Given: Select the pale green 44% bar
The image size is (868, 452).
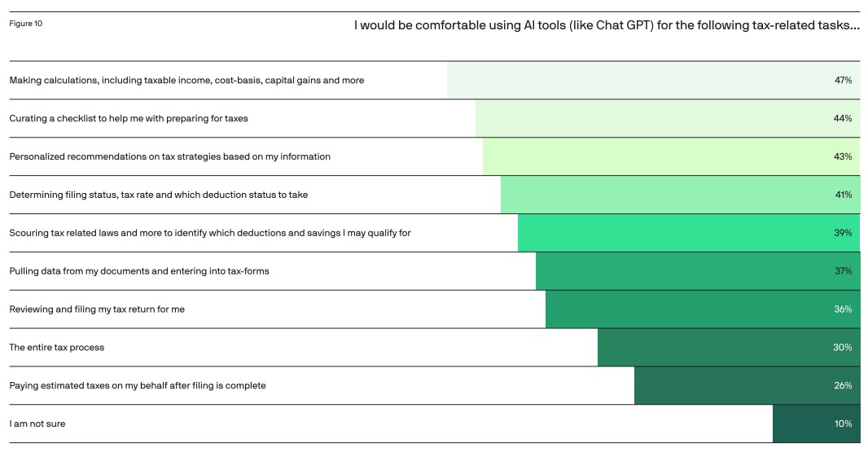Looking at the screenshot, I should [x=651, y=119].
